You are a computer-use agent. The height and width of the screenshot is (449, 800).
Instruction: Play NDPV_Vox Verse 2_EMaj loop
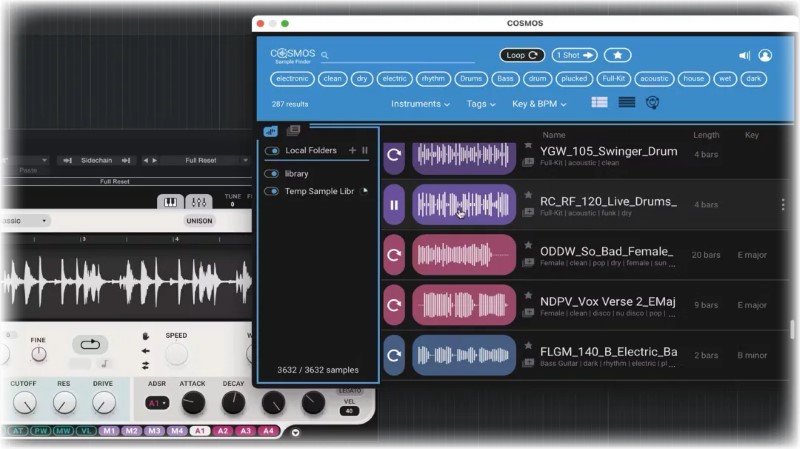click(x=394, y=305)
